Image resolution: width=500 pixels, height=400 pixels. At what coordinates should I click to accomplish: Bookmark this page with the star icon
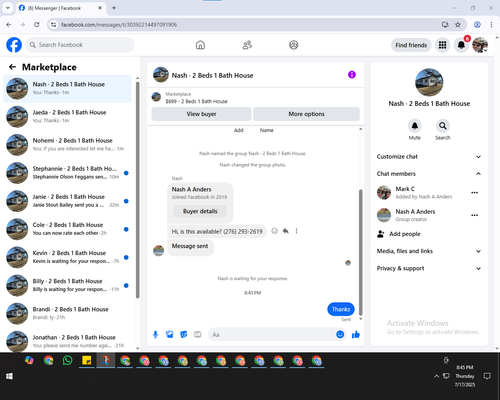(x=458, y=25)
